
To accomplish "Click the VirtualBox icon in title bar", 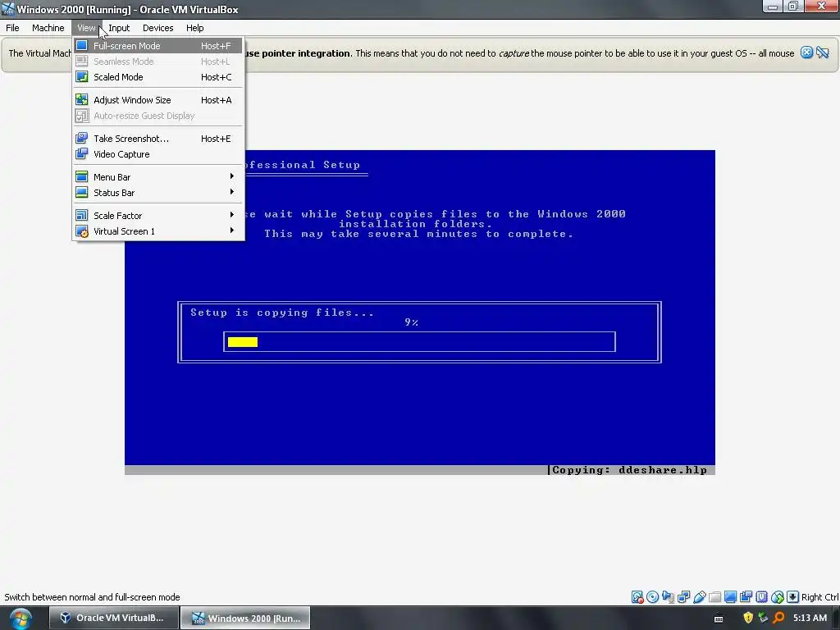I will click(x=8, y=9).
